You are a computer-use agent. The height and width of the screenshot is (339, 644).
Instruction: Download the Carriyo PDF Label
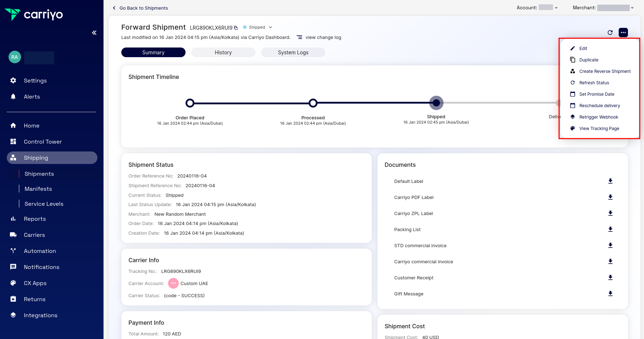click(x=610, y=197)
